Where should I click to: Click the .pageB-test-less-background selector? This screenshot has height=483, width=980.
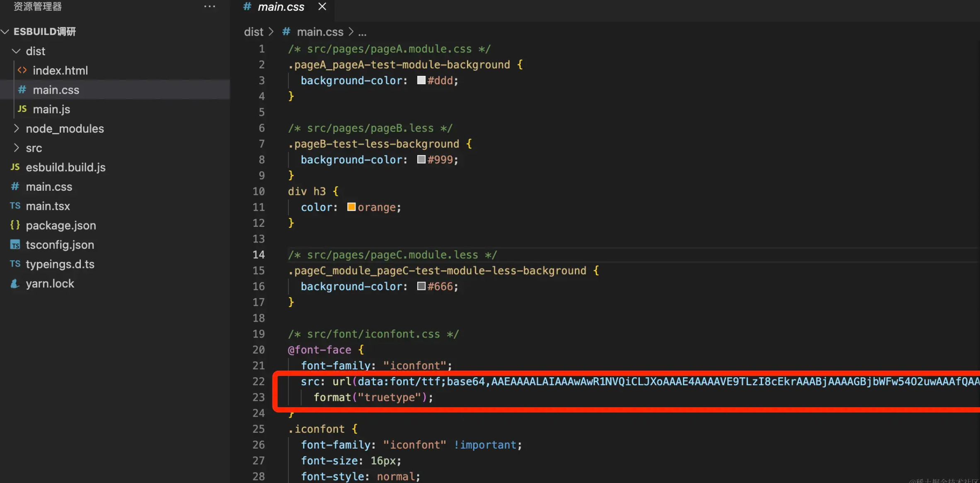pyautogui.click(x=373, y=144)
